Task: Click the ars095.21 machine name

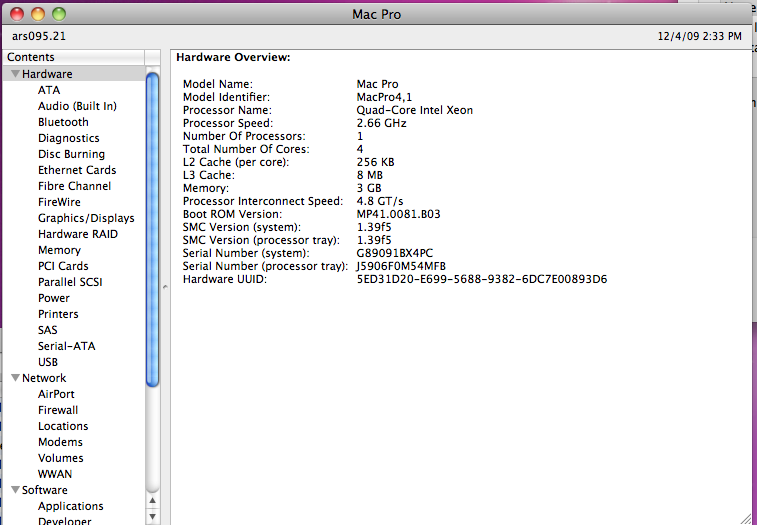Action: tap(39, 36)
